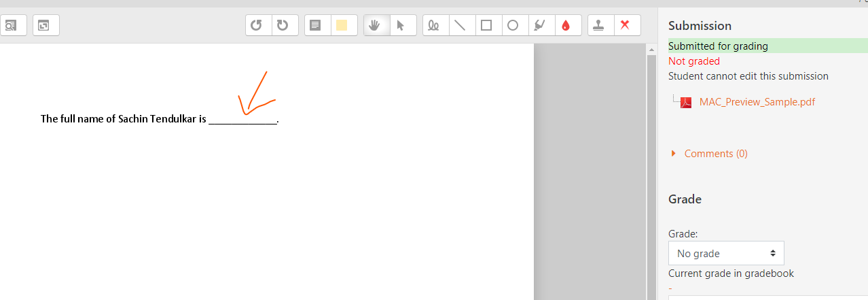
Task: Click the 'Not graded' status text
Action: [693, 61]
